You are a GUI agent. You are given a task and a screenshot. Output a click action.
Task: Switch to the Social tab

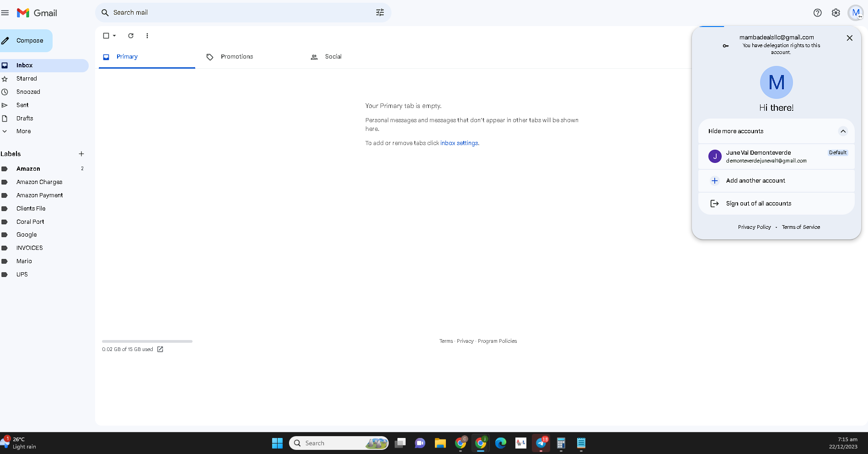coord(333,57)
